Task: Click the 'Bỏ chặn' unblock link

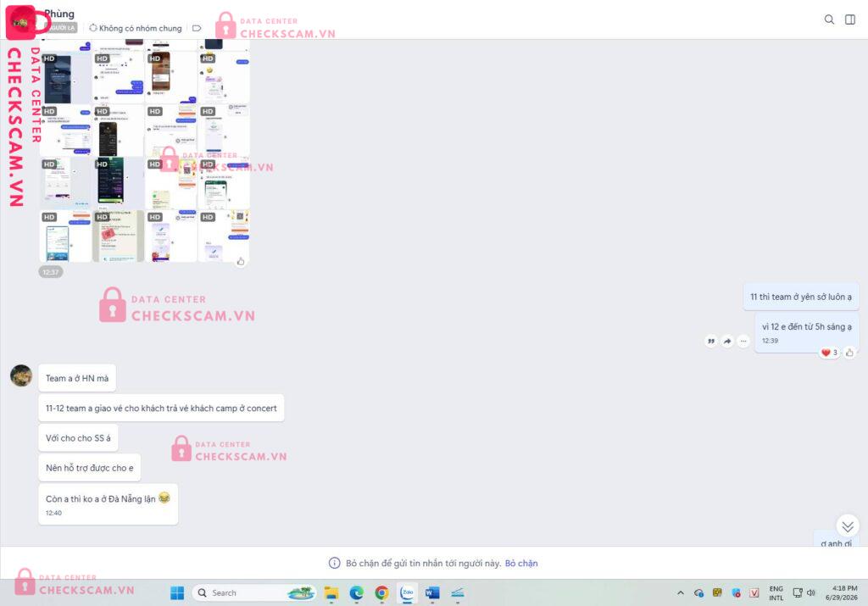Action: [521, 564]
